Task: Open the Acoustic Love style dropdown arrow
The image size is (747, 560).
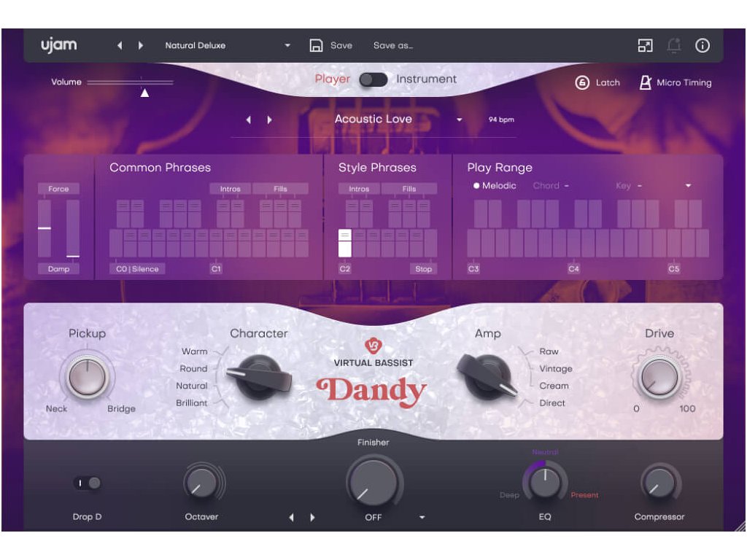Action: click(460, 120)
